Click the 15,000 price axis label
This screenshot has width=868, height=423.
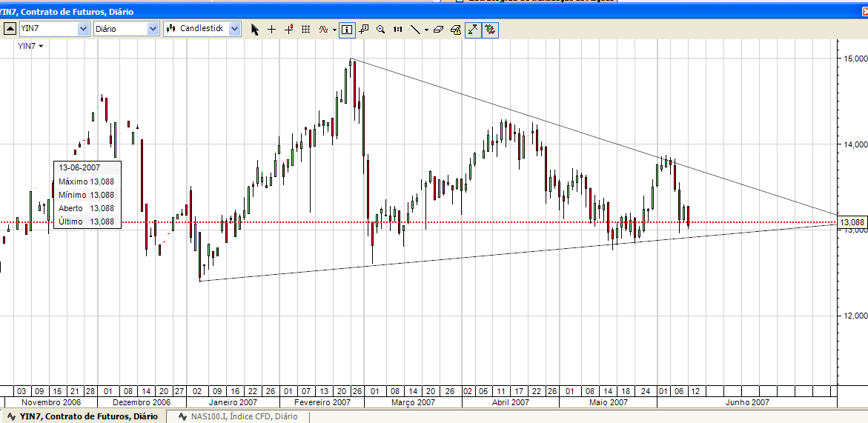[855, 59]
